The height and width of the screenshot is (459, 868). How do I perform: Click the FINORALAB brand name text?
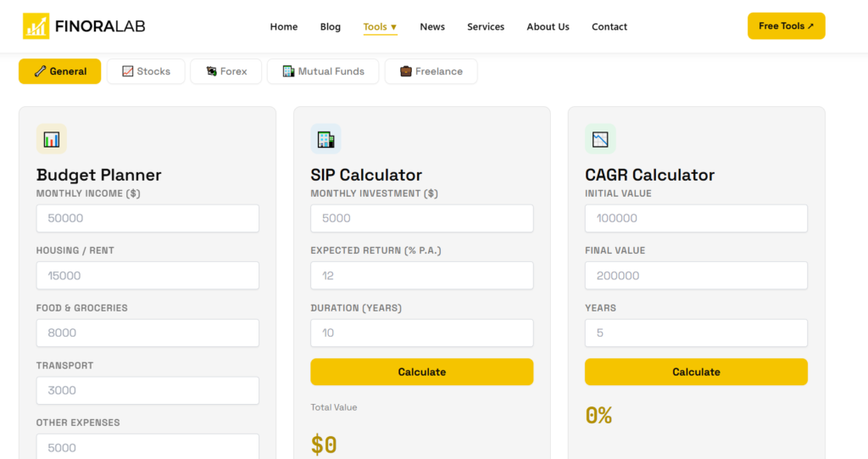point(100,26)
